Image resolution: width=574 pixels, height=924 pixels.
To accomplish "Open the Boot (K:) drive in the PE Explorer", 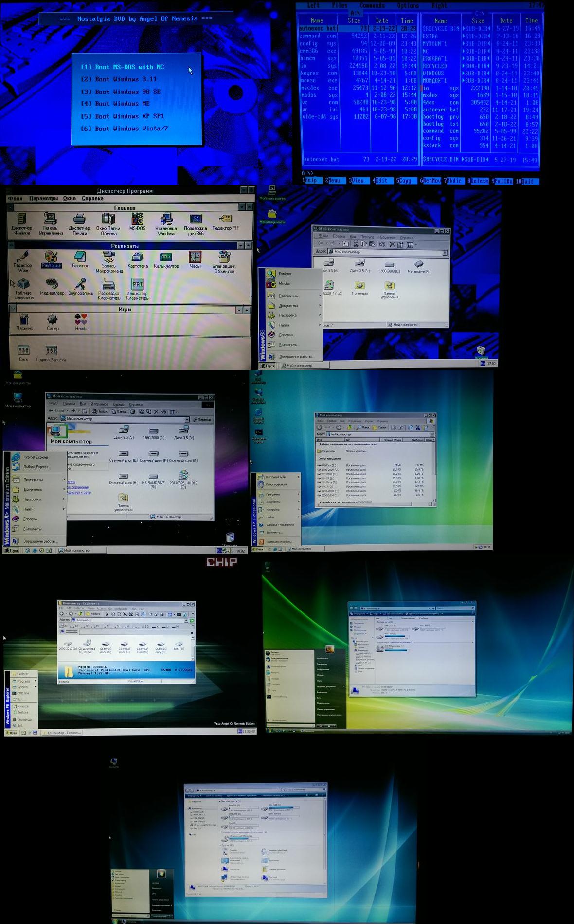I will coord(179,645).
